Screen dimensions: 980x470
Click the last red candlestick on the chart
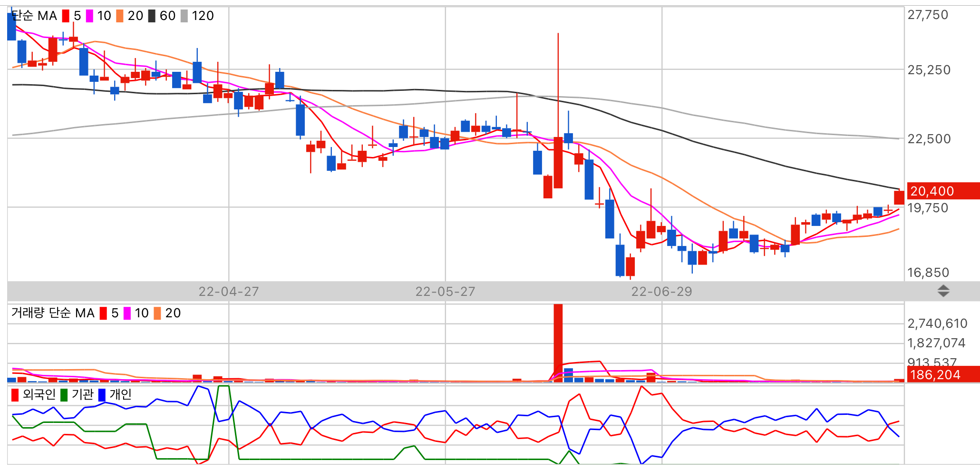(x=899, y=197)
